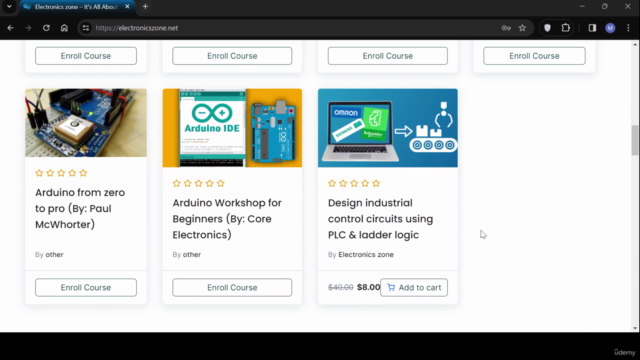This screenshot has width=640, height=360.
Task: Go back with the browser back arrow
Action: [11, 28]
